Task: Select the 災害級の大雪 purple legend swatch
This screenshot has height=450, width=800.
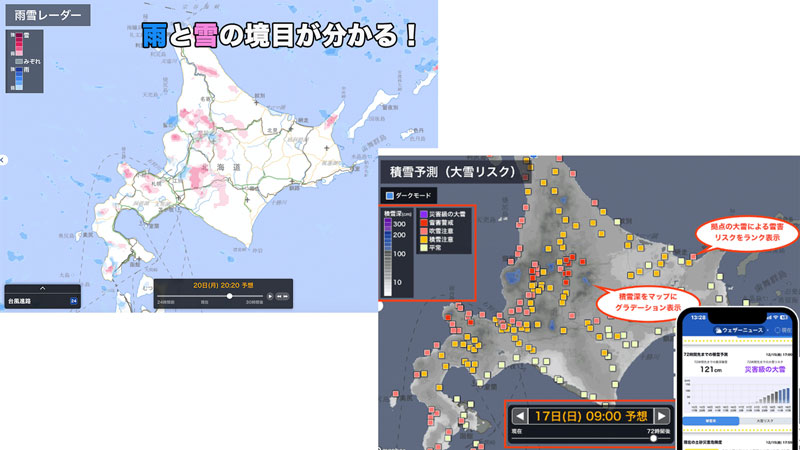Action: (424, 213)
